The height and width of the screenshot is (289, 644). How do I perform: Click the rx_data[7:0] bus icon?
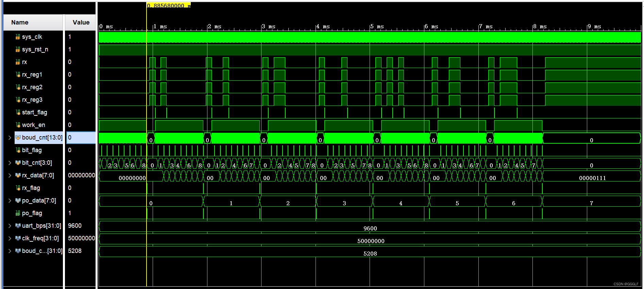tap(18, 175)
